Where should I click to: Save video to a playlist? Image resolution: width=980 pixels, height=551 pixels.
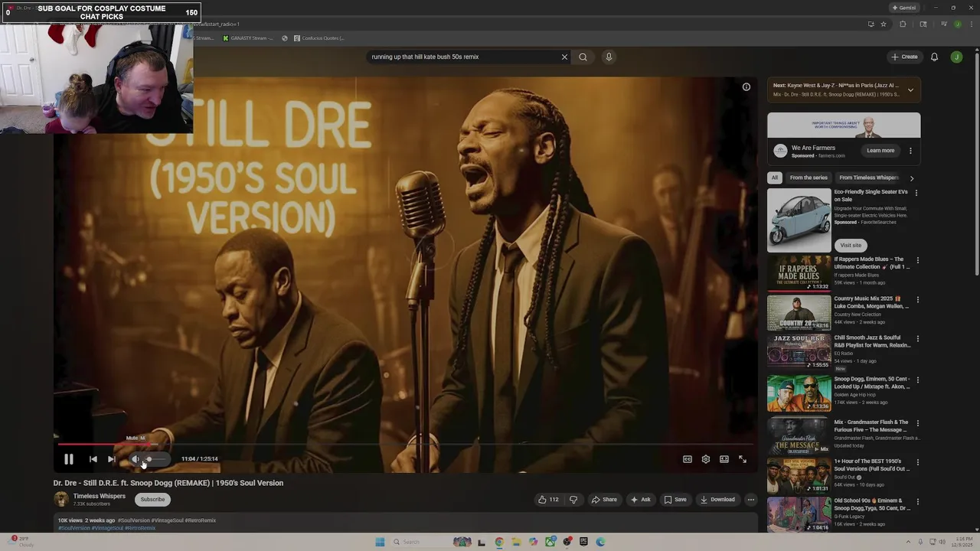pyautogui.click(x=675, y=500)
